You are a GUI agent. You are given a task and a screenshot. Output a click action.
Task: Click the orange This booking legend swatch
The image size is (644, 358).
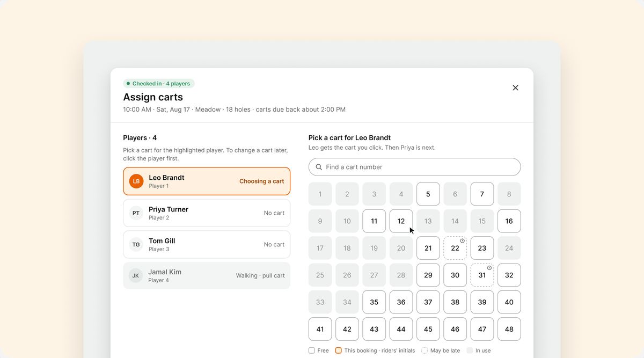tap(339, 350)
